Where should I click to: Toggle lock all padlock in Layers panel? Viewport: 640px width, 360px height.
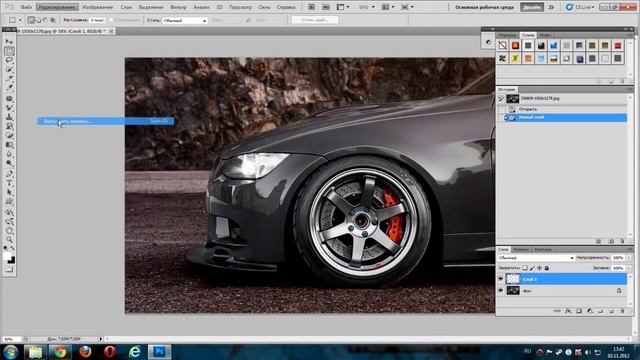click(x=547, y=268)
